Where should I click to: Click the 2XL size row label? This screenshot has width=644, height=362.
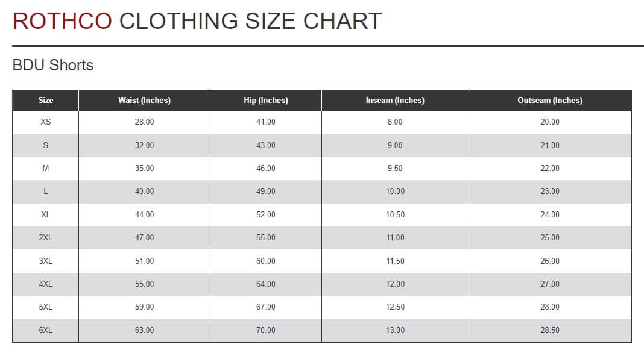46,237
